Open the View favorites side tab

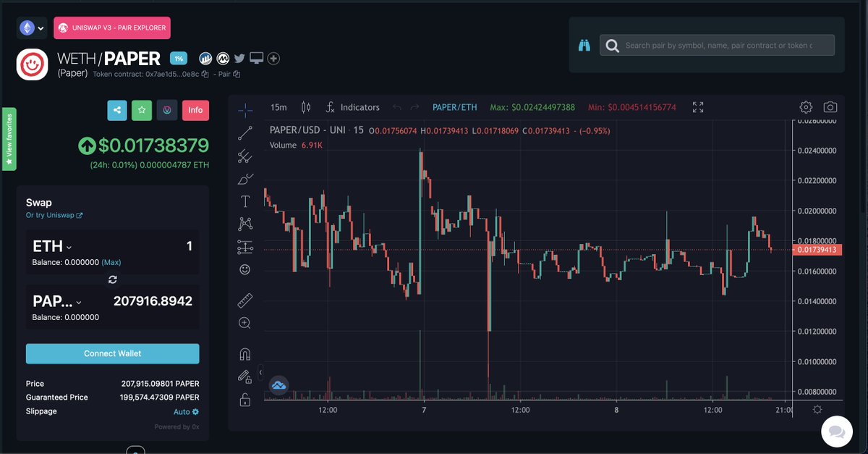point(9,139)
